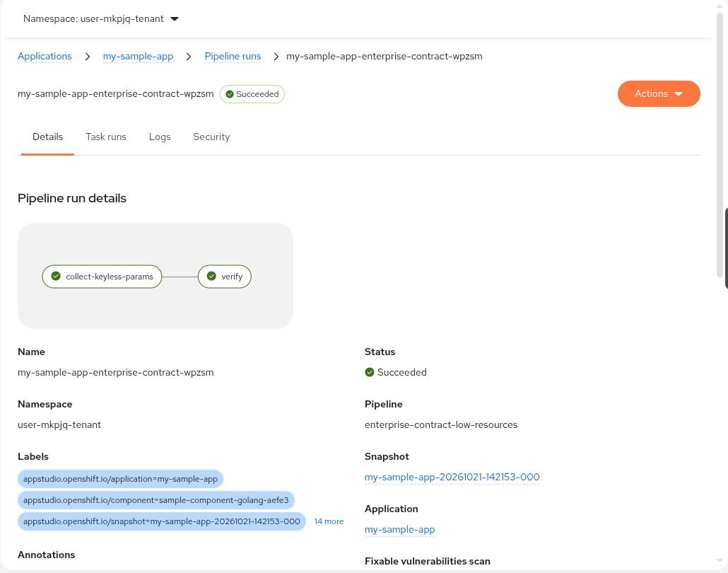The width and height of the screenshot is (728, 573).
Task: Open the my-sample-app Application link
Action: coord(400,529)
